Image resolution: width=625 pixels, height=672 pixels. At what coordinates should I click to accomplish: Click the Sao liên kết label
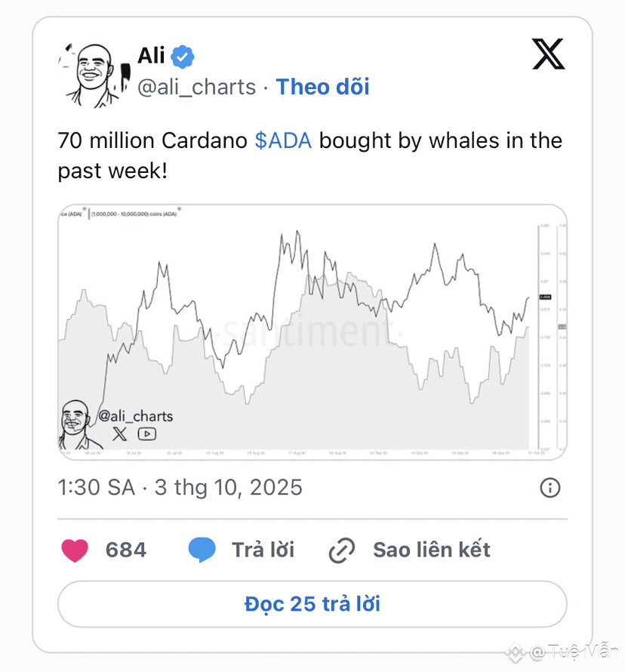point(431,550)
